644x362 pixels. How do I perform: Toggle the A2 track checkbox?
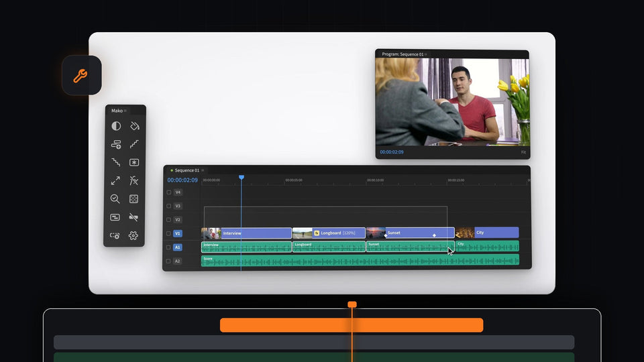click(168, 261)
